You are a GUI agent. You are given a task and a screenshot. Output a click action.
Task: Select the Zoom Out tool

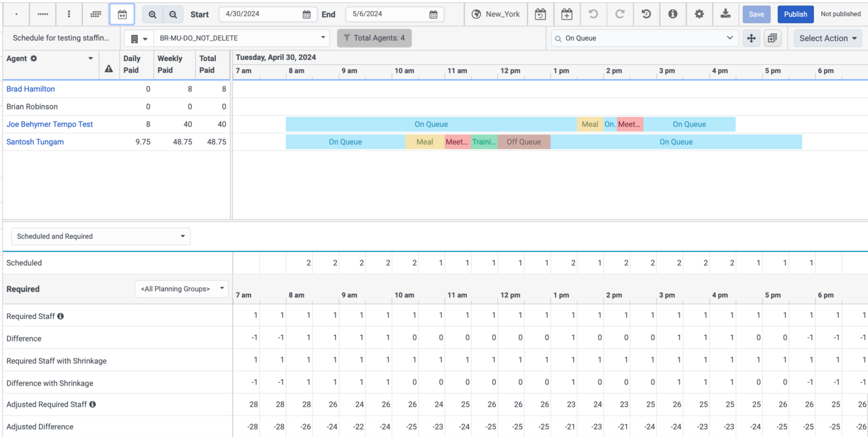(173, 14)
